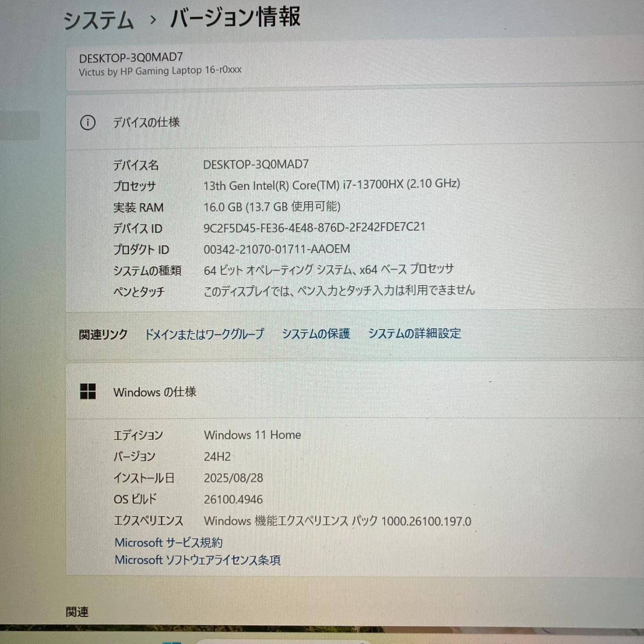The height and width of the screenshot is (644, 644).
Task: Select the デバイス名 value DESKTOP-3Q0MAD7 in specs
Action: coord(256,165)
